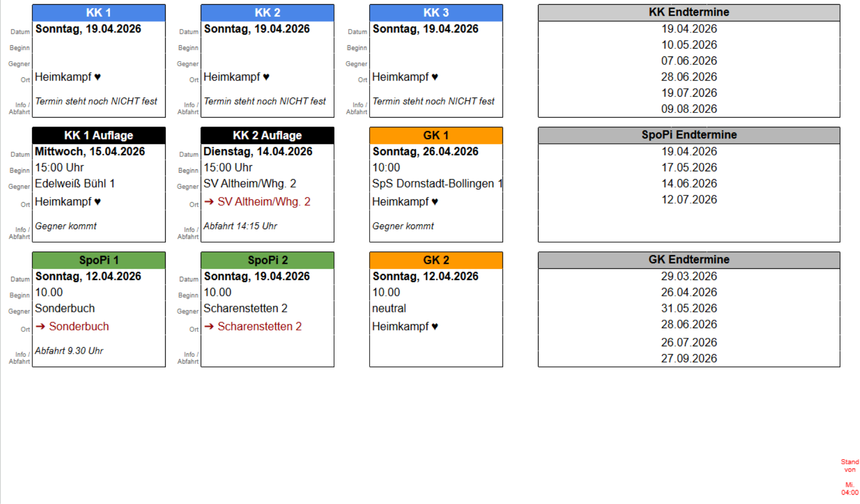Select the blue KK 2 header
The width and height of the screenshot is (860, 504).
267,13
